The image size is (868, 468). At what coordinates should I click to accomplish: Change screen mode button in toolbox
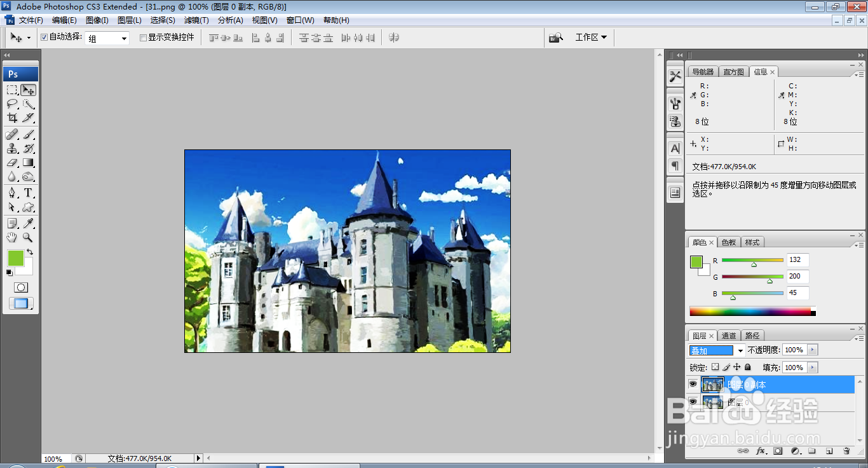(x=21, y=304)
